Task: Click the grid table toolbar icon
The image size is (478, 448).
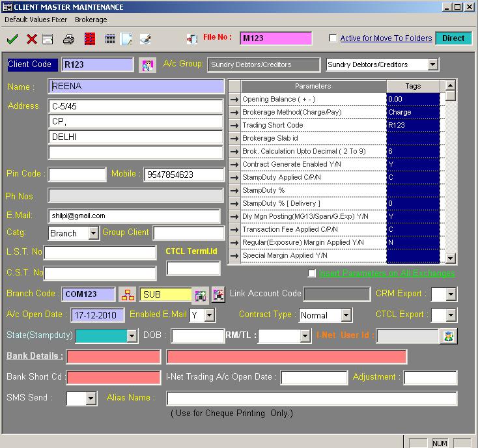Action: 109,39
